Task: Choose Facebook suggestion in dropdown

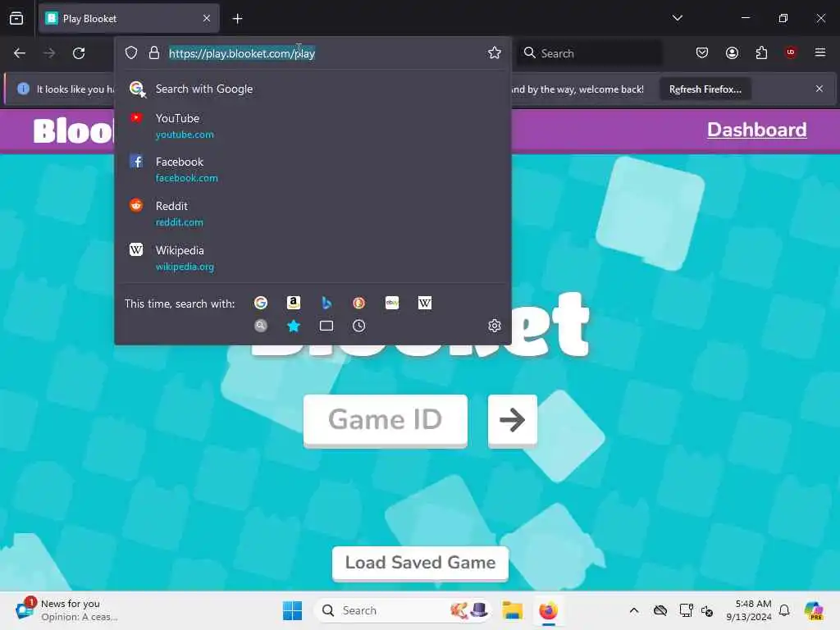Action: [x=313, y=169]
